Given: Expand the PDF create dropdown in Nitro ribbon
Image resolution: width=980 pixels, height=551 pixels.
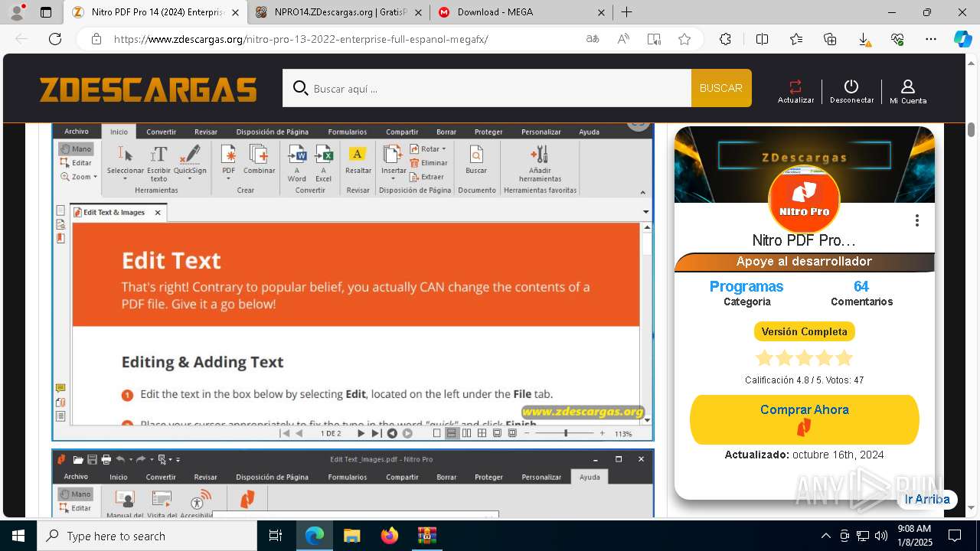Looking at the screenshot, I should (228, 179).
